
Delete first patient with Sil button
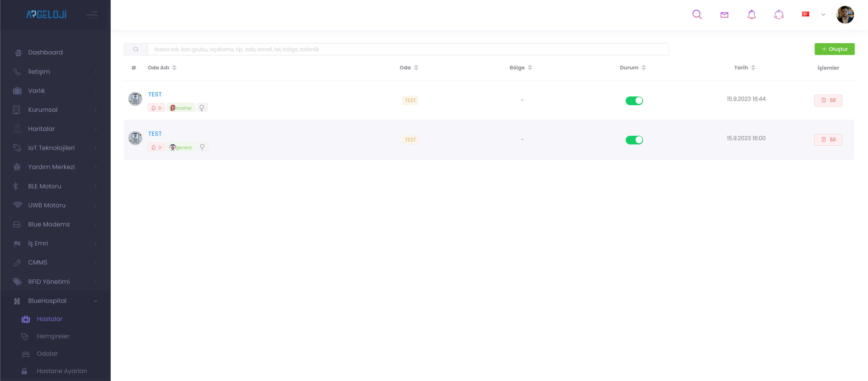[828, 100]
